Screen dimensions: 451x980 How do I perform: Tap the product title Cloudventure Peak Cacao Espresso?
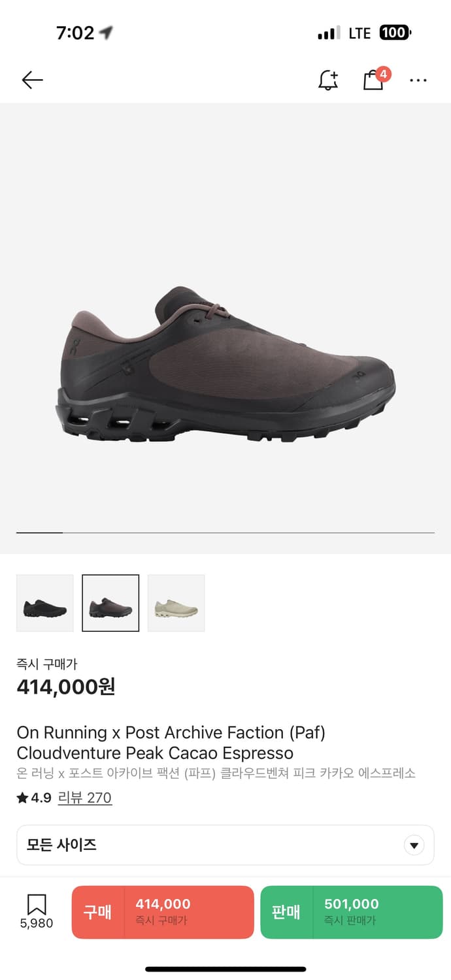[x=155, y=753]
